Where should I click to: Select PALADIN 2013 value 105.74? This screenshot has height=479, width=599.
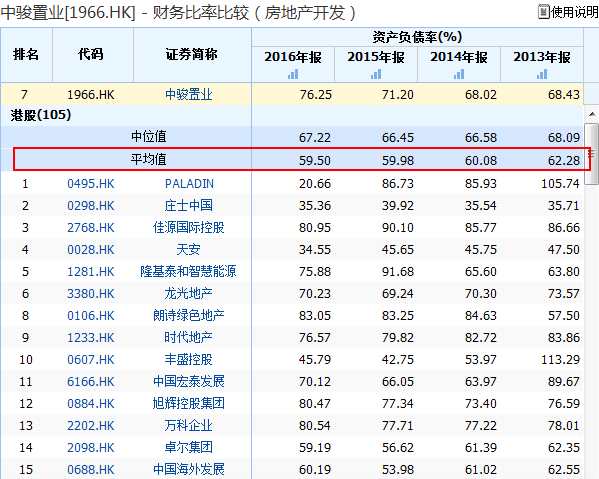click(560, 184)
